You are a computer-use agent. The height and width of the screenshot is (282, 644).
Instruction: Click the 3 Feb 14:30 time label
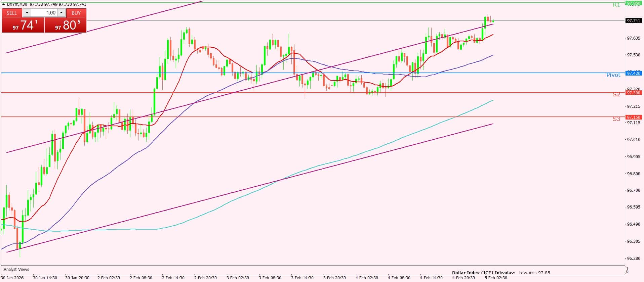click(x=302, y=278)
